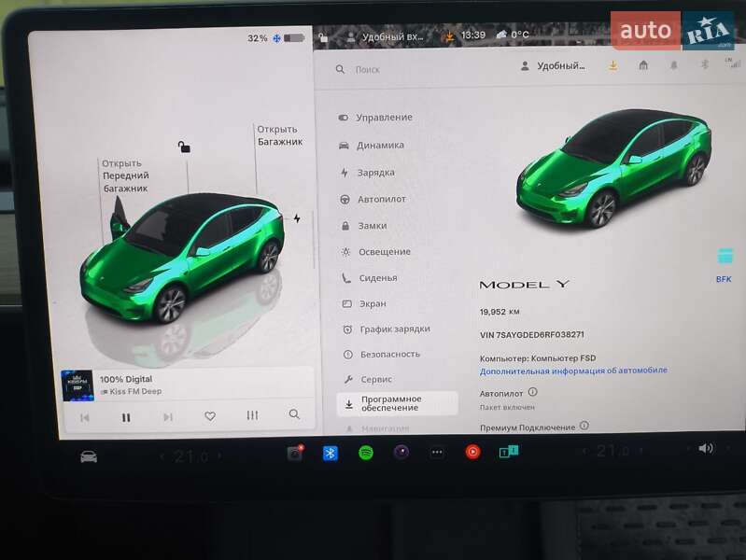Image resolution: width=746 pixels, height=560 pixels.
Task: Open driver profile Удобный вх... in status bar
Action: [x=385, y=36]
